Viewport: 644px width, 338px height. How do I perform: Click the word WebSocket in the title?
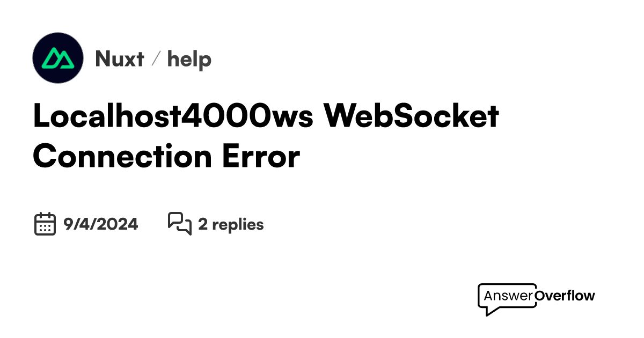[x=411, y=116]
